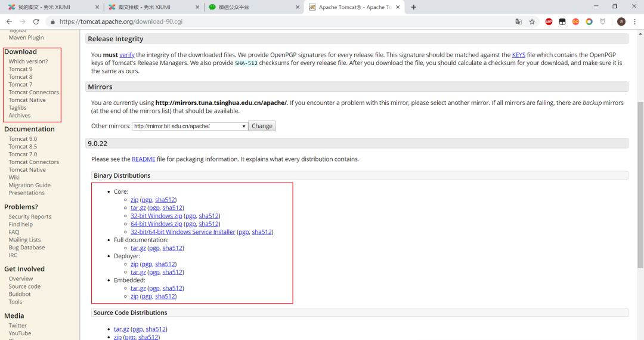Go forward in browser history
Screen dimensions: 644x340
pos(23,21)
